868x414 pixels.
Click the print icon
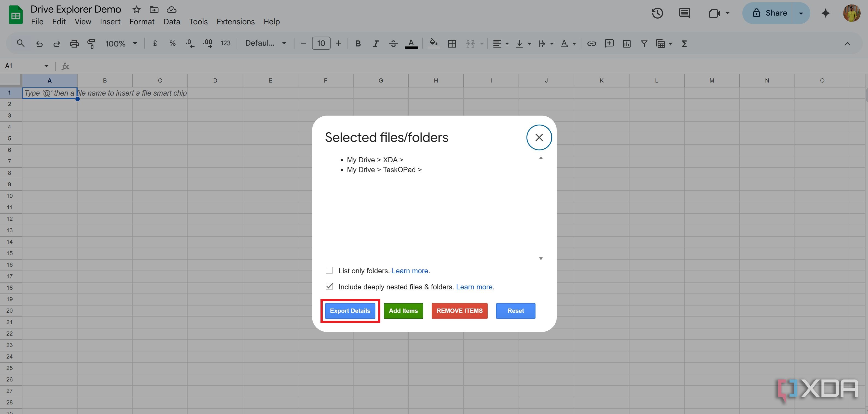74,43
